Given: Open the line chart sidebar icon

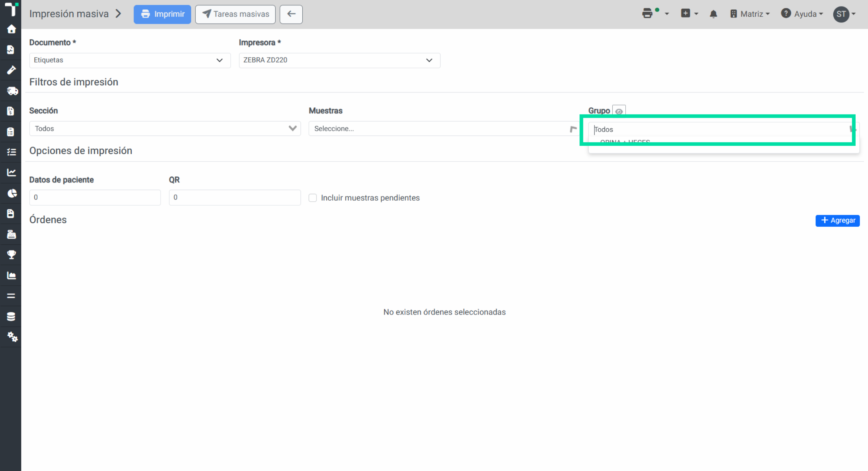Looking at the screenshot, I should 11,172.
